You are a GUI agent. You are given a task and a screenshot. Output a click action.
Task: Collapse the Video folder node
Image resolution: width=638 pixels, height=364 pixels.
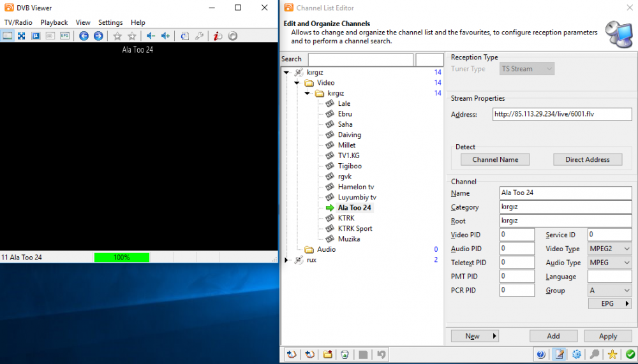pos(297,83)
